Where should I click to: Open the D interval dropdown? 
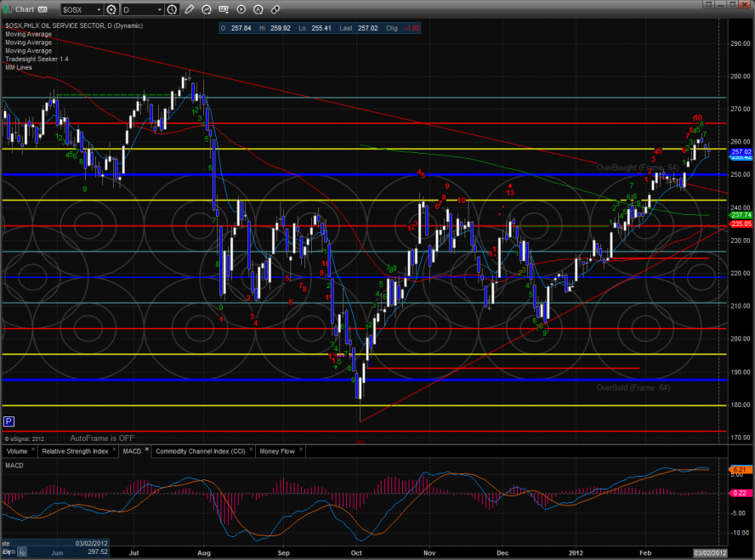[x=145, y=9]
